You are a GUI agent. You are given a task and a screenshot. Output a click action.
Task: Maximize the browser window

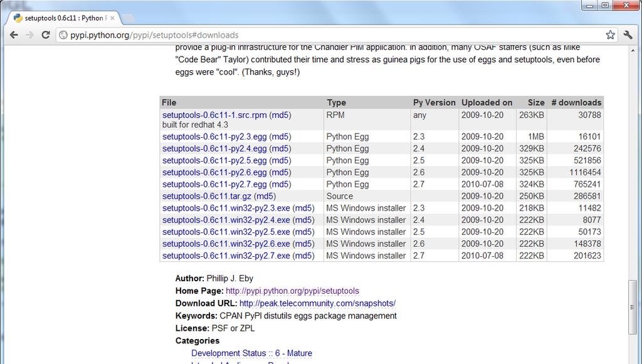(605, 5)
